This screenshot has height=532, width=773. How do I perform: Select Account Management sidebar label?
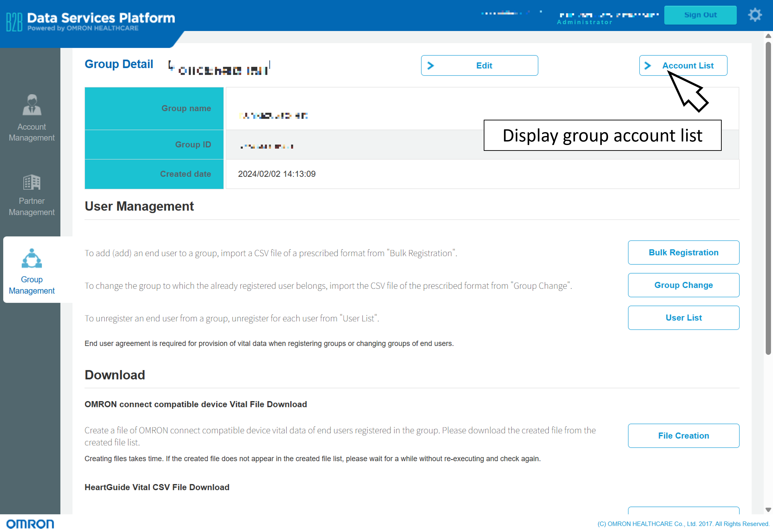[32, 132]
